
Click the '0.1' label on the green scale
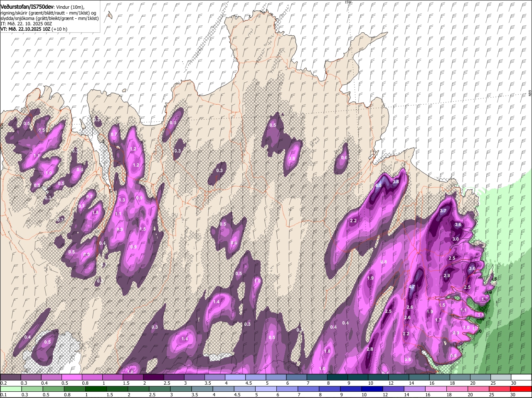coord(3,395)
